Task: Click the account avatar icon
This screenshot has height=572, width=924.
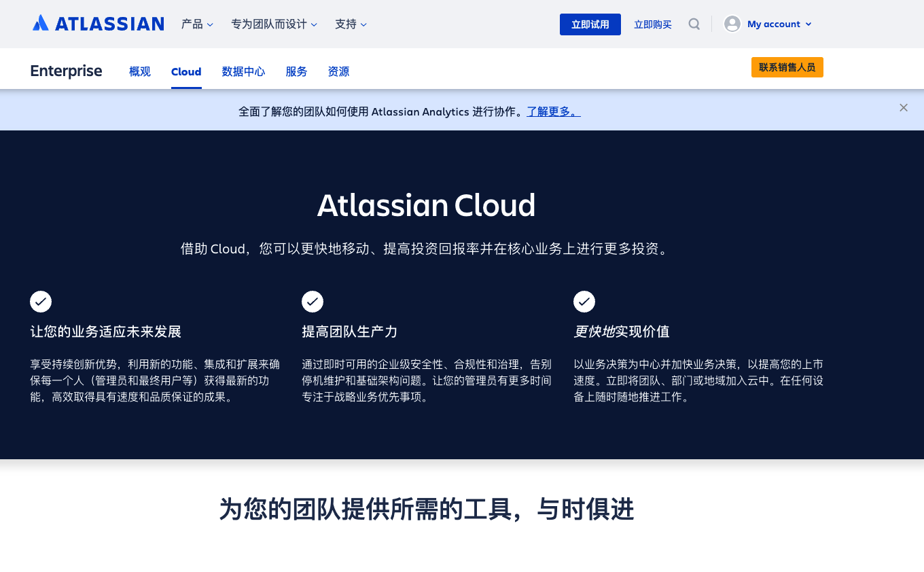Action: point(732,24)
